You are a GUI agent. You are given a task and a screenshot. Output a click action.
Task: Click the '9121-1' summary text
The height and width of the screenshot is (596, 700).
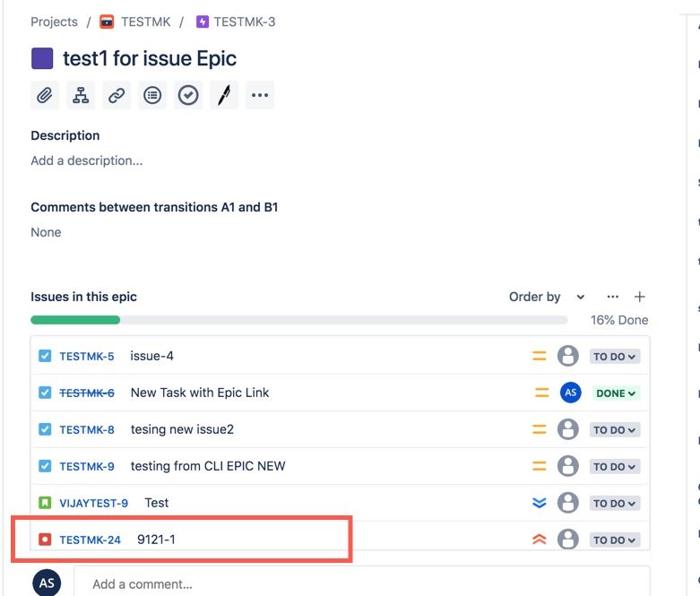tap(156, 540)
